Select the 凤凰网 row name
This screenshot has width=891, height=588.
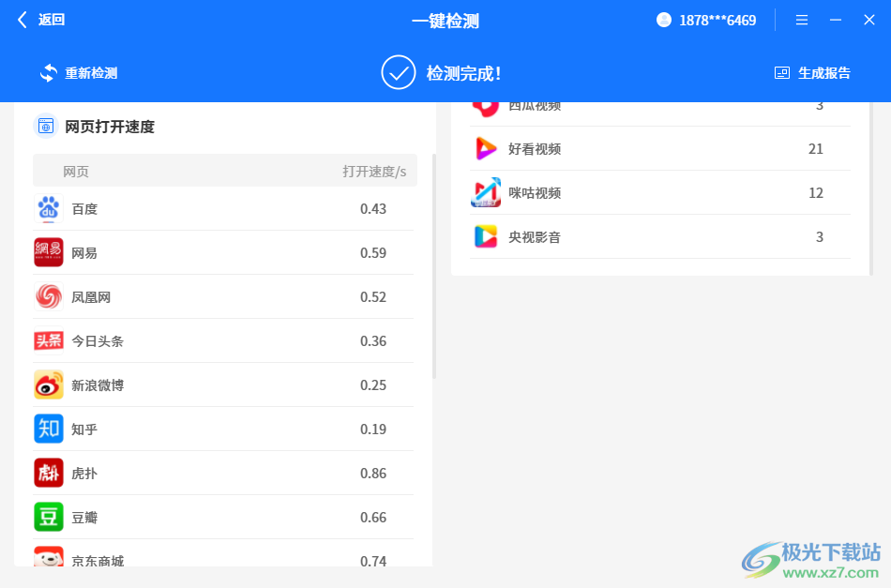click(x=91, y=297)
